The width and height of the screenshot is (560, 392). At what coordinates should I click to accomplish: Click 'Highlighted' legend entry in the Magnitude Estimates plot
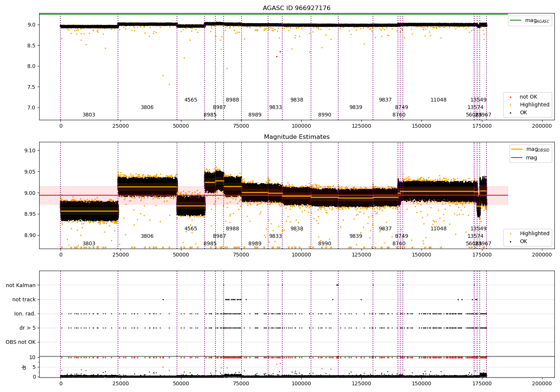(x=530, y=234)
